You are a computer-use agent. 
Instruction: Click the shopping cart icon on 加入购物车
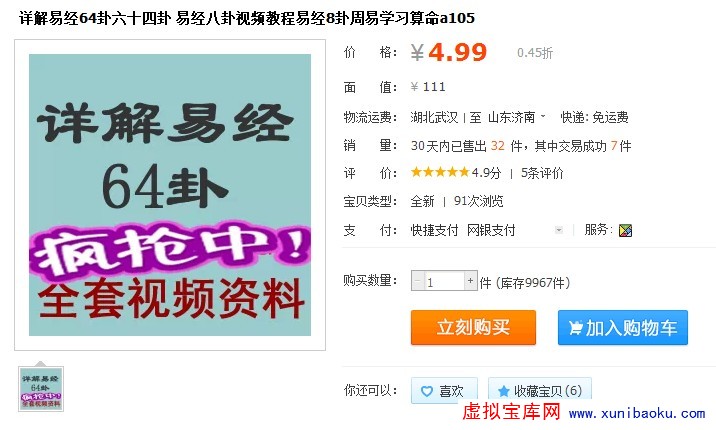575,328
